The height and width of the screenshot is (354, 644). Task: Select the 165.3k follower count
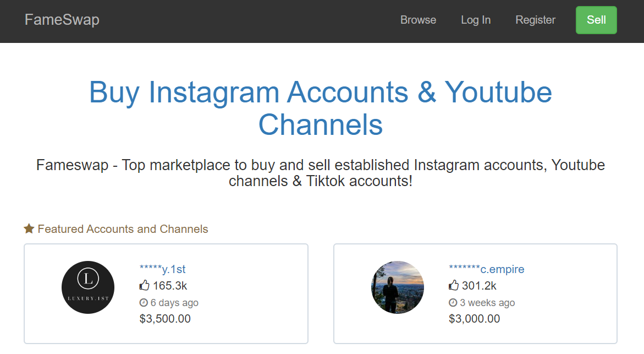(x=169, y=286)
